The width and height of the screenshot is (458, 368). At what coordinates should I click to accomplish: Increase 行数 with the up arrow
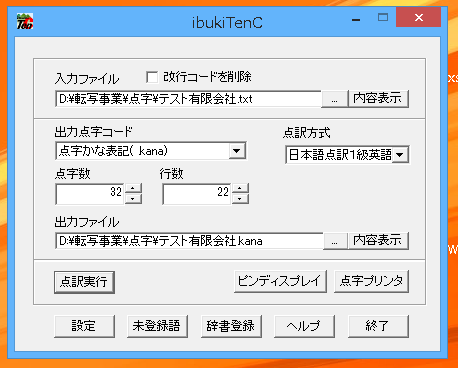click(240, 189)
